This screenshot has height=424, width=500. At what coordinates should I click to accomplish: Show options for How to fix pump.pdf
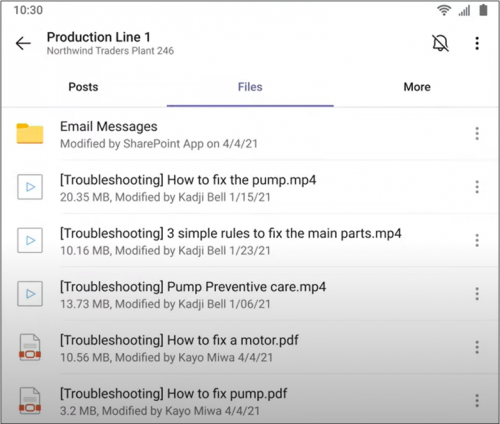[x=477, y=401]
